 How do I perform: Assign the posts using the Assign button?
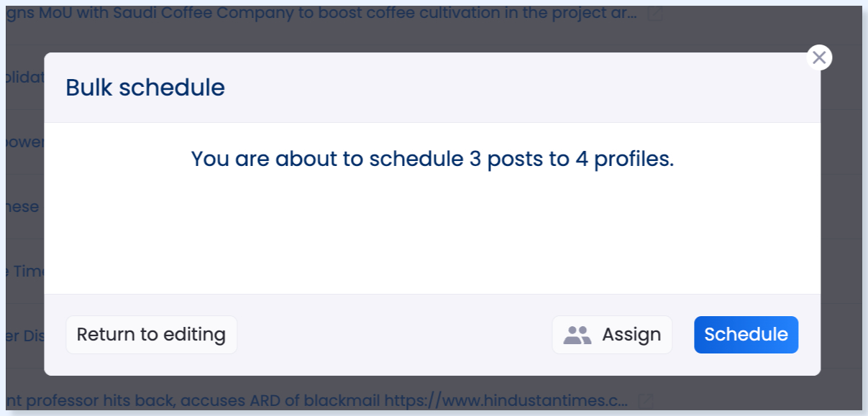point(612,335)
